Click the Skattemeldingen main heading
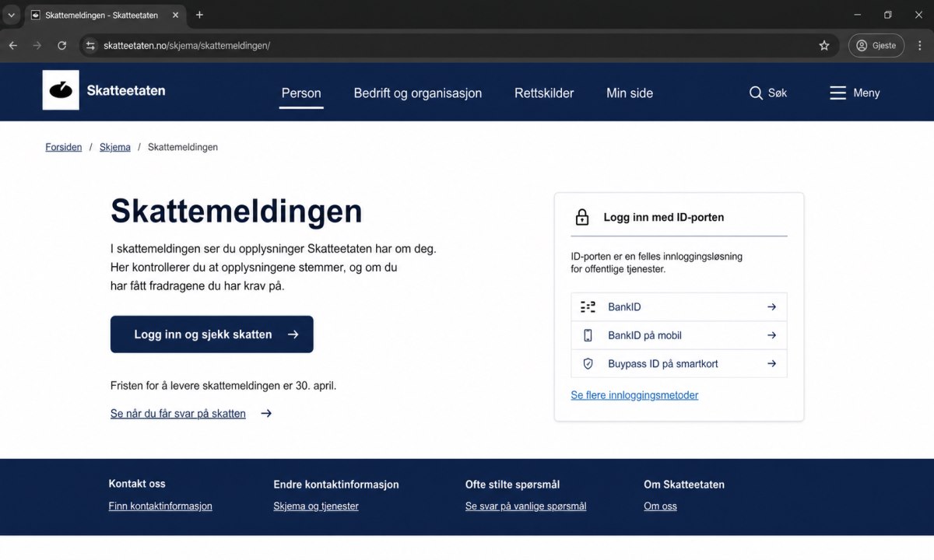 [237, 211]
